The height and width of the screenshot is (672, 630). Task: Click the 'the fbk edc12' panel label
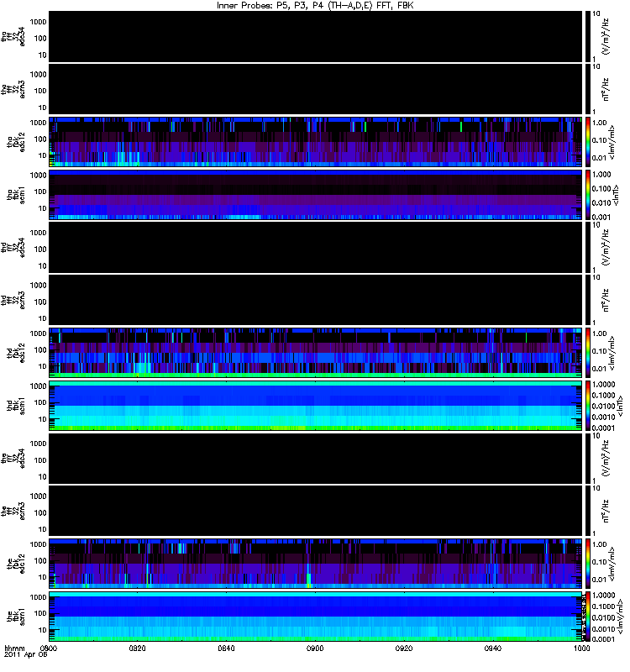point(16,564)
